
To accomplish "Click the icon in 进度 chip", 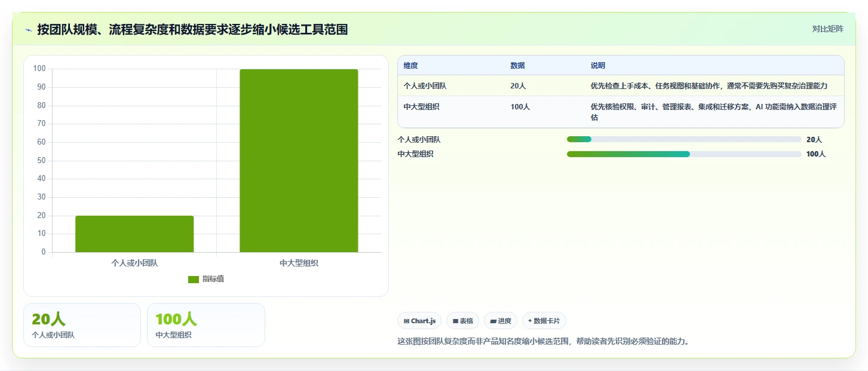I will tap(493, 321).
